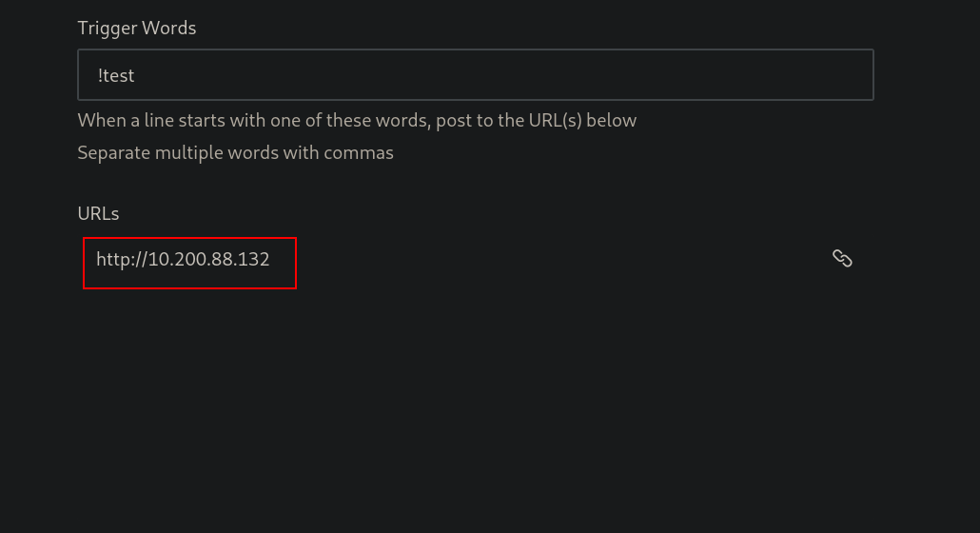This screenshot has height=533, width=980.
Task: Click the "Trigger Words" field label
Action: tap(137, 29)
